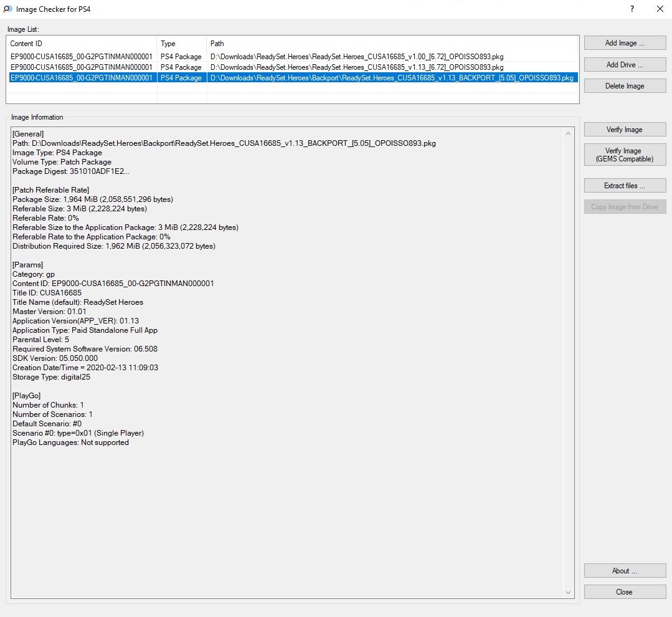Close the window with the X button
The height and width of the screenshot is (617, 672).
pos(660,9)
